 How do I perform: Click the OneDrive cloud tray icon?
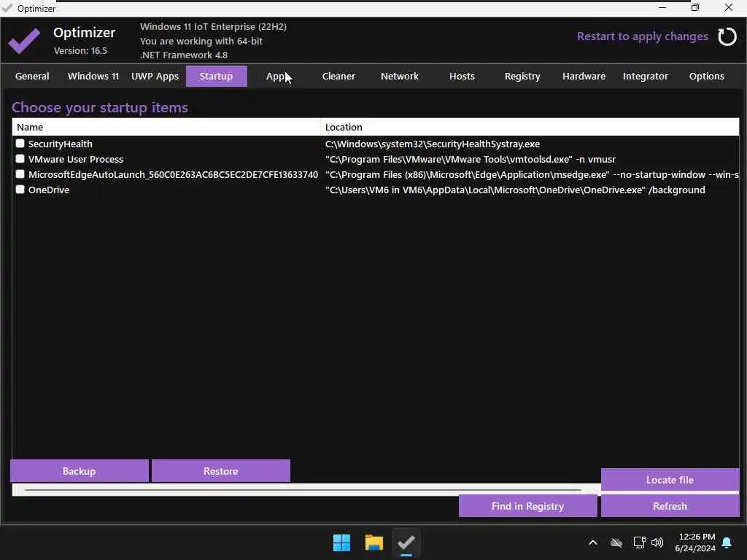616,542
